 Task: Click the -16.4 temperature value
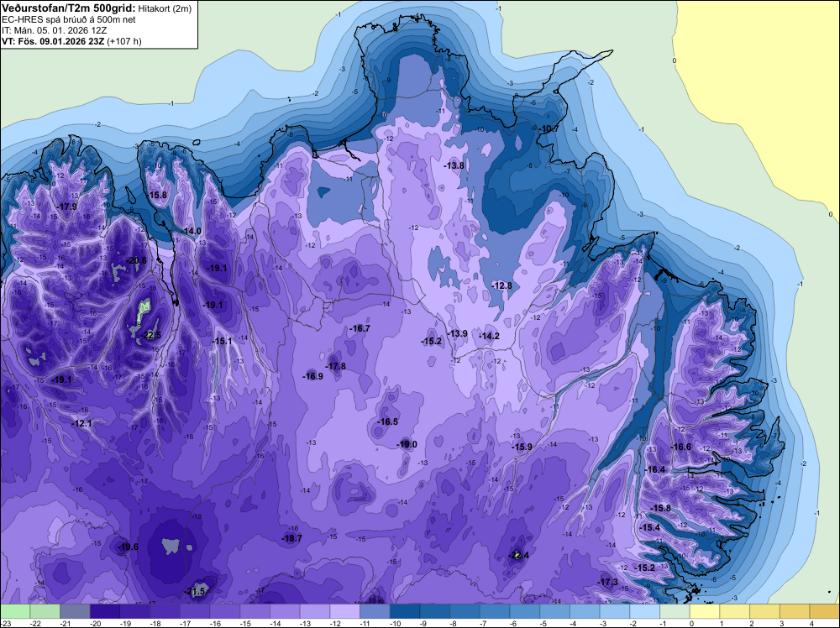[654, 469]
